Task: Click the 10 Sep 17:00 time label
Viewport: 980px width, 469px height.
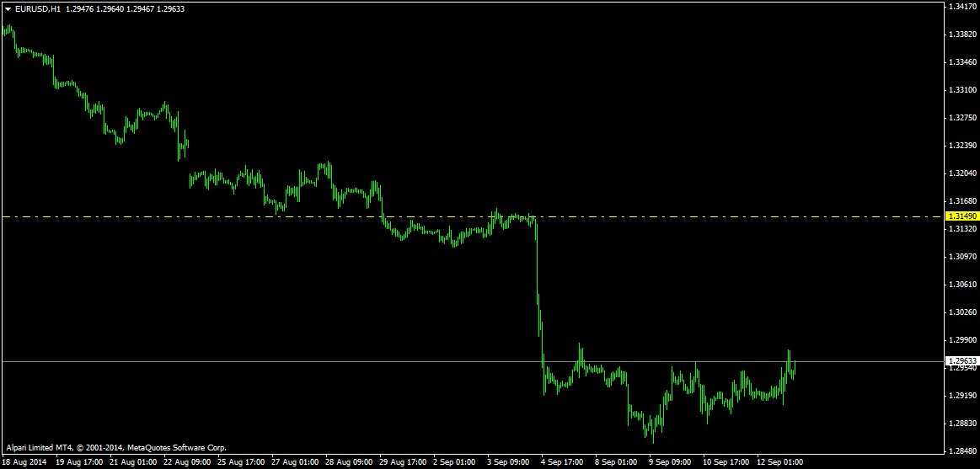Action: tap(726, 463)
